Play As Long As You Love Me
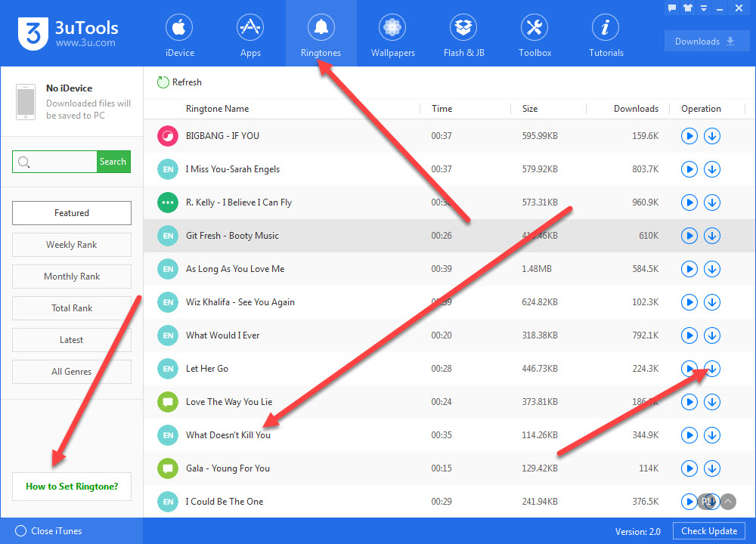Screen dimensions: 756x544 coord(689,269)
